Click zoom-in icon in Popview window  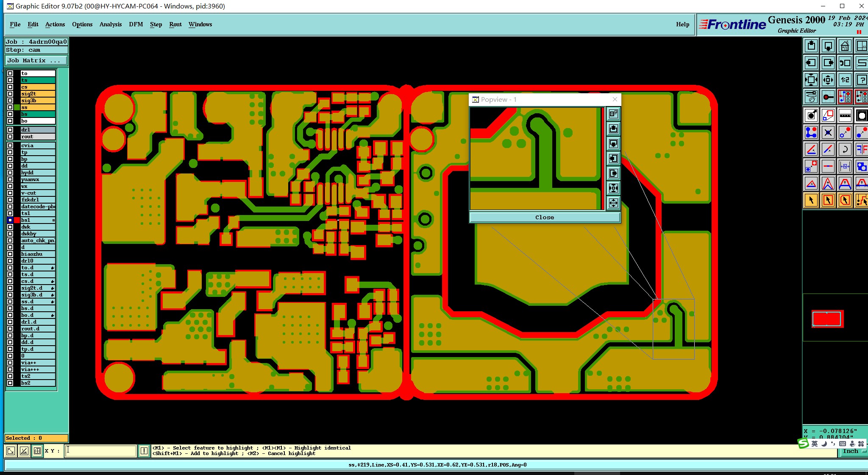(x=613, y=188)
